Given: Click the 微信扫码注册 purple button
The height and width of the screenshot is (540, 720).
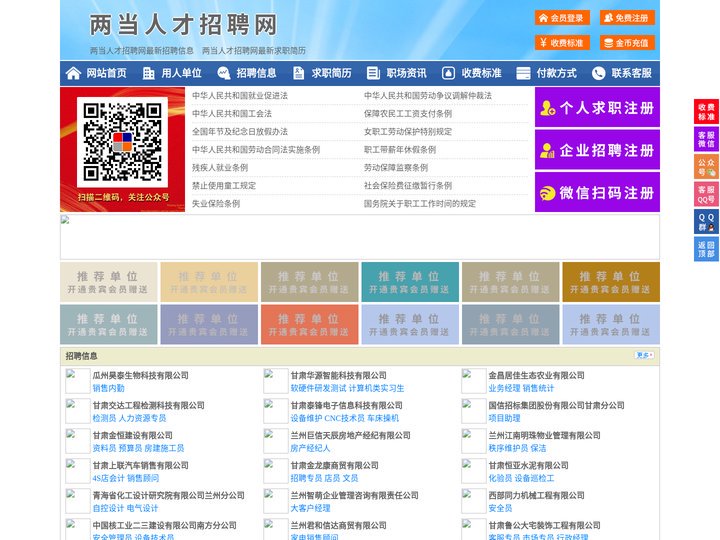Looking at the screenshot, I should 597,192.
